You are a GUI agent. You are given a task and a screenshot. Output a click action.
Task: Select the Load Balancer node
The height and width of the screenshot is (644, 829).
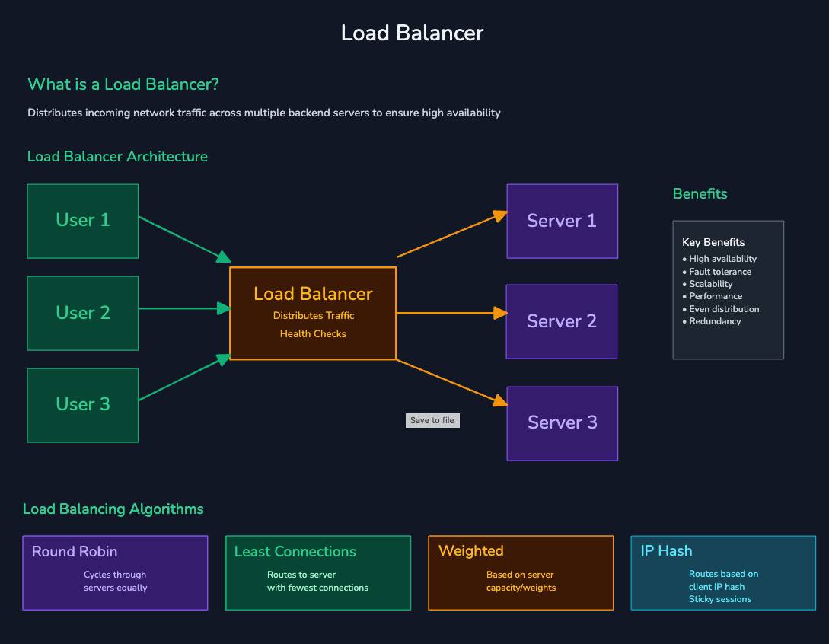tap(312, 312)
